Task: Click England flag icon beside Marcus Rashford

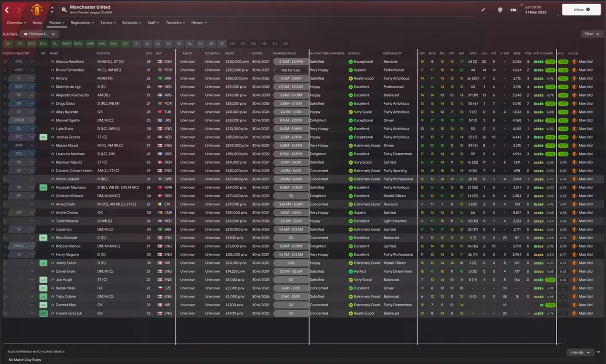Action: click(160, 61)
